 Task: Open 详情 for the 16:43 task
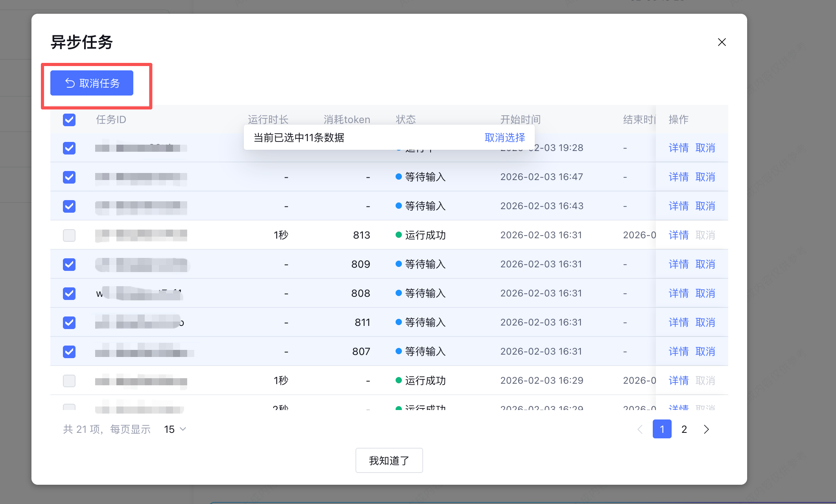[678, 206]
